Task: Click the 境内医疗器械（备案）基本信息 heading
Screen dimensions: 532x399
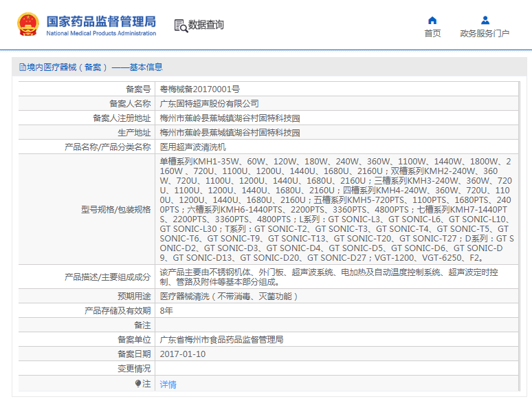Action: pyautogui.click(x=95, y=67)
